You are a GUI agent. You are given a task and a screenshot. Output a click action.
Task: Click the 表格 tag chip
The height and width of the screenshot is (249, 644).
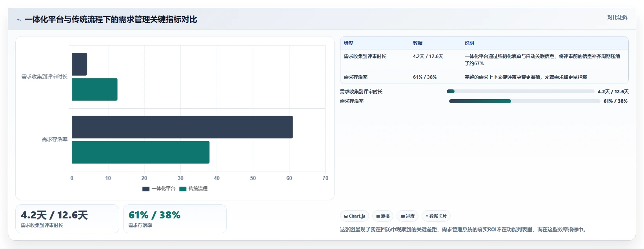pos(383,216)
